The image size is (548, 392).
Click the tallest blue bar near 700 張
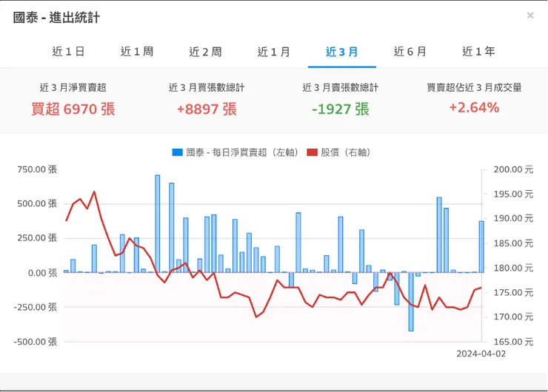click(158, 224)
